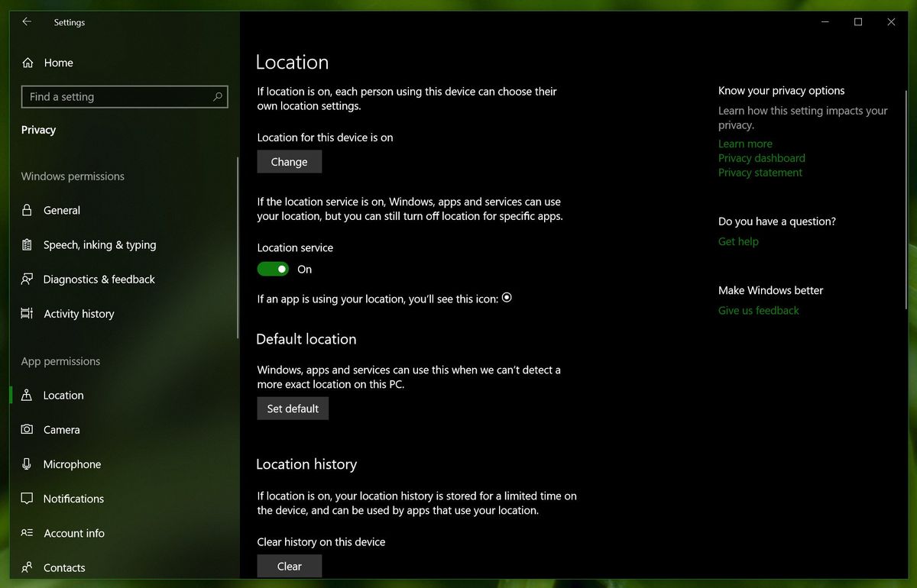Navigate back with the arrow

coord(25,22)
